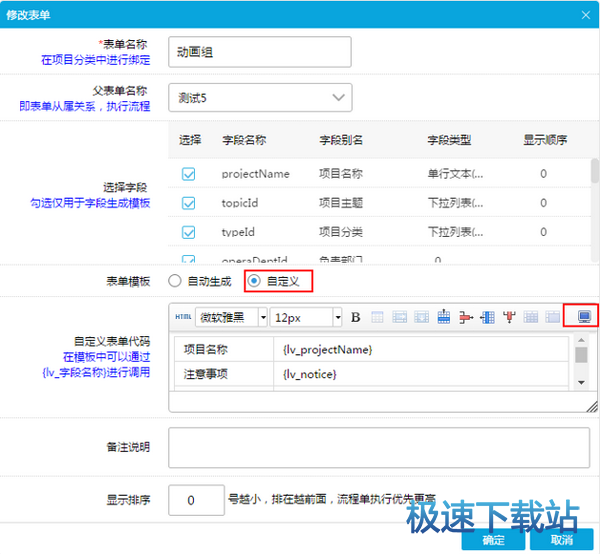Viewport: 600px width, 554px height.
Task: Open the 父表单名称 dropdown showing 测试5
Action: point(260,98)
